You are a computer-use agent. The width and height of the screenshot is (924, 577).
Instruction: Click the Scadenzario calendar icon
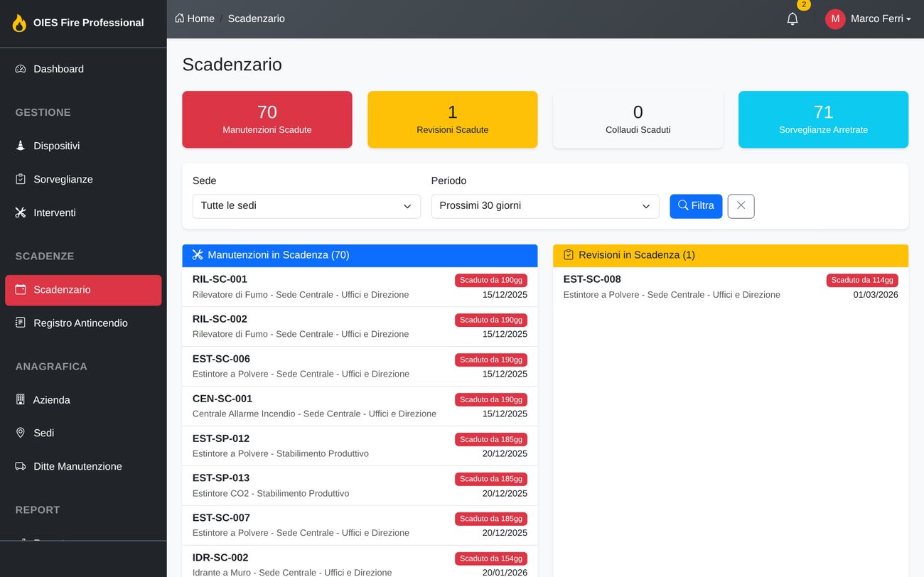[21, 289]
